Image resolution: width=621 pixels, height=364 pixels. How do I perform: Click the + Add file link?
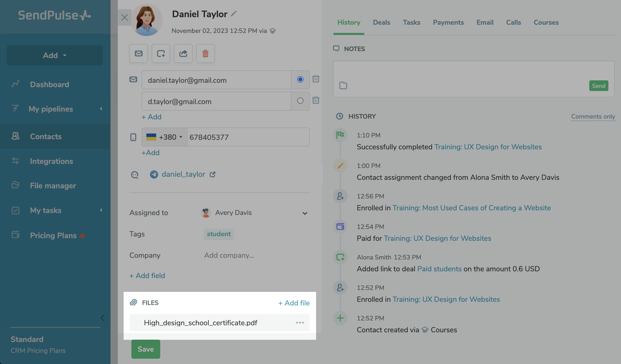(x=294, y=303)
